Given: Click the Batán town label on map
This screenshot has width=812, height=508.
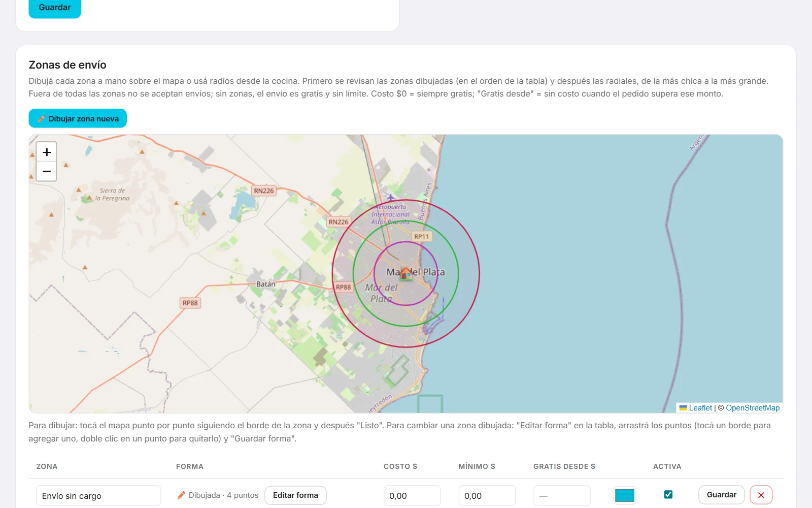Looking at the screenshot, I should tap(266, 284).
